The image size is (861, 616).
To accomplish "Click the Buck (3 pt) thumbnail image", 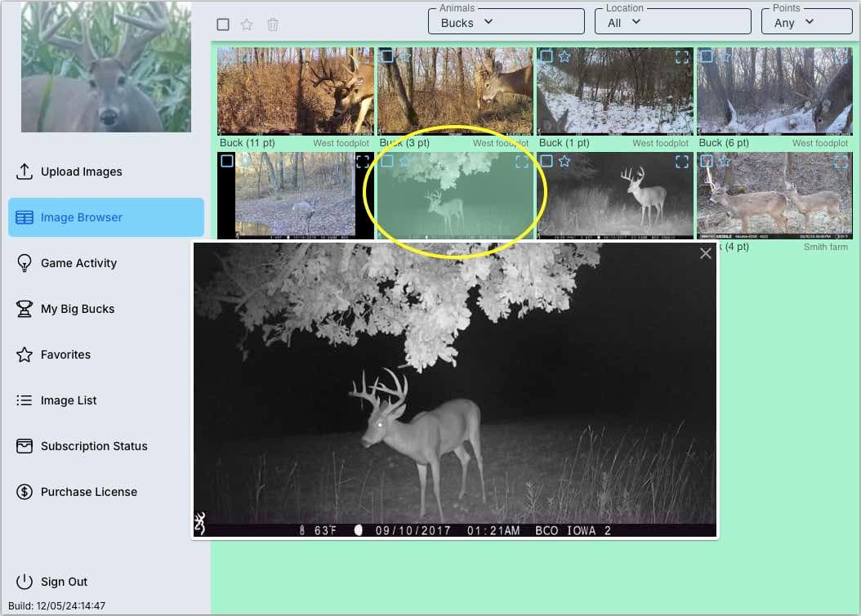I will coord(455,92).
